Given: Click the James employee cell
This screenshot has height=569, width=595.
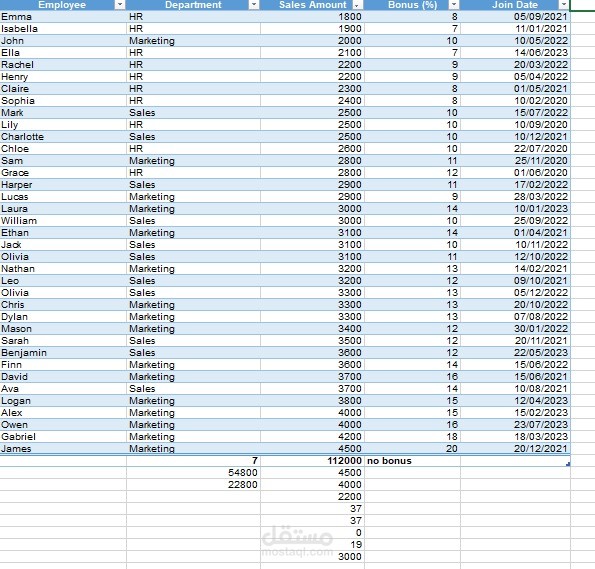Looking at the screenshot, I should click(x=63, y=449).
